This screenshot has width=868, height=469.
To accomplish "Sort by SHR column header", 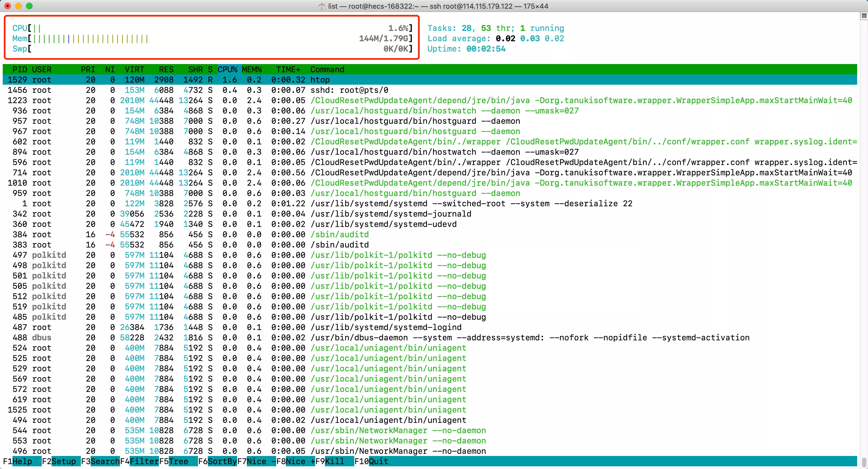I will pyautogui.click(x=195, y=69).
